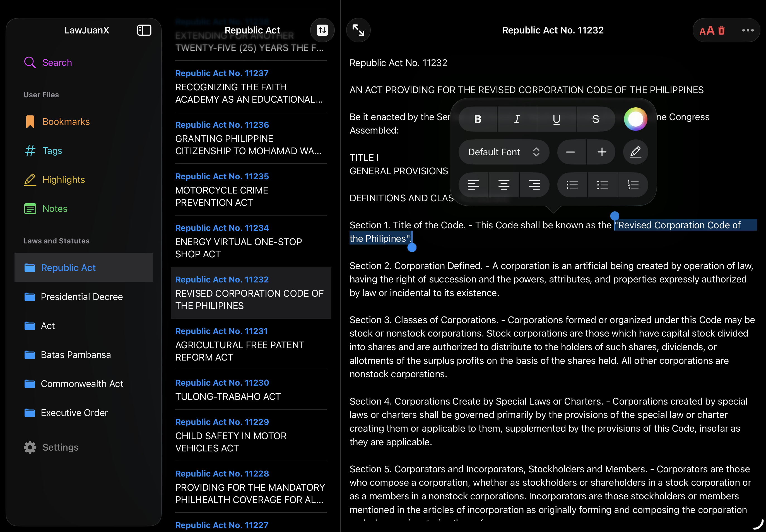Image resolution: width=766 pixels, height=532 pixels.
Task: Click the selection end handle
Action: [x=412, y=247]
